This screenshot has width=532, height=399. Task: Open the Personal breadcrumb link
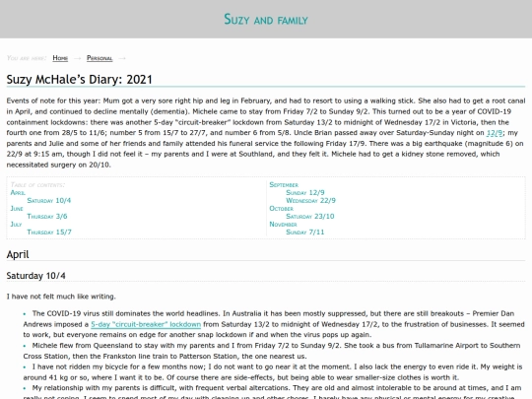click(100, 58)
